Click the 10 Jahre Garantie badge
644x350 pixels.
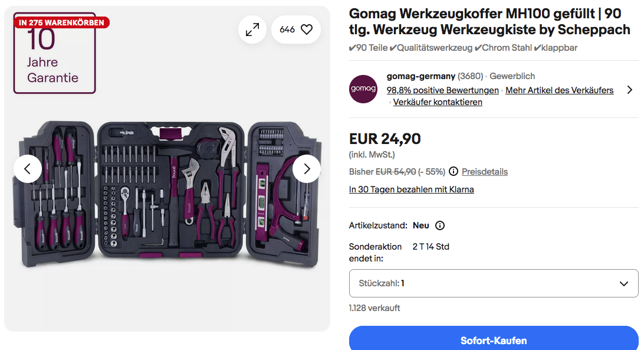[x=54, y=59]
